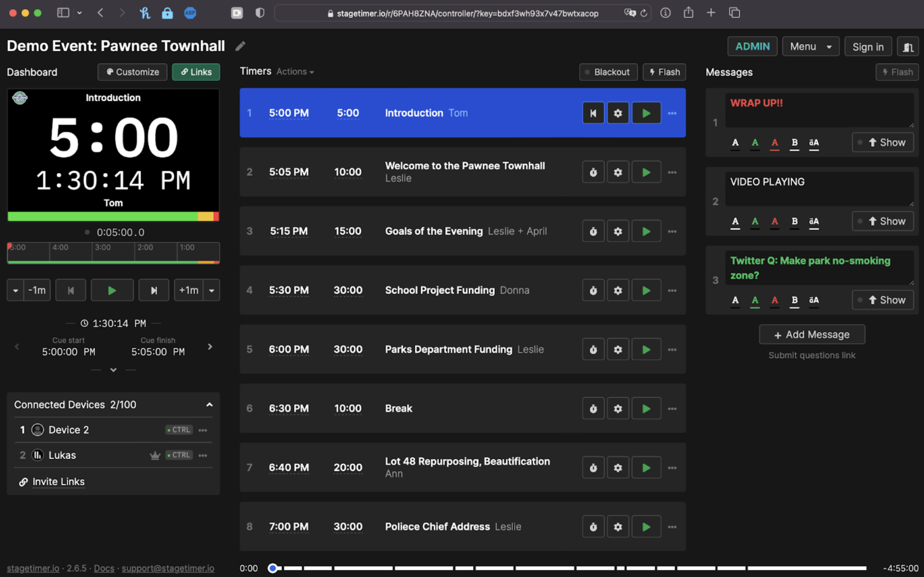The height and width of the screenshot is (577, 924).
Task: Click stopwatch icon on Break row
Action: (x=593, y=409)
